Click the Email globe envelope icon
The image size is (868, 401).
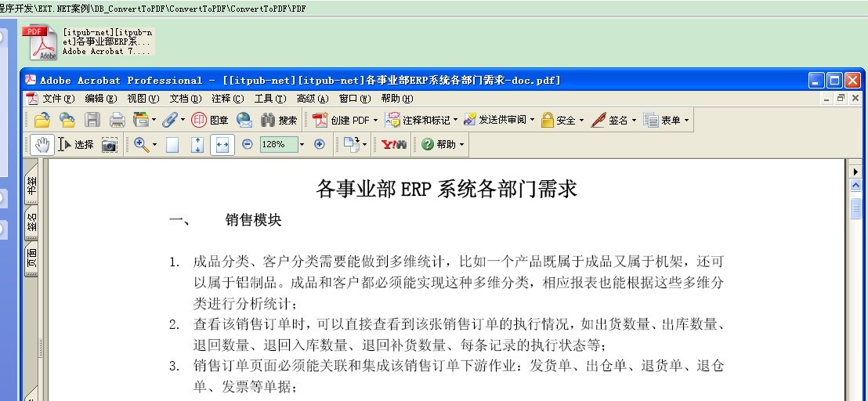click(244, 120)
